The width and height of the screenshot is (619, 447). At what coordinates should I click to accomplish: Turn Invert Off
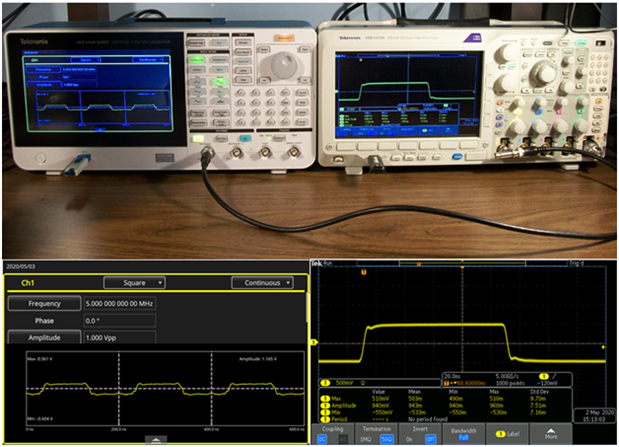(x=430, y=439)
